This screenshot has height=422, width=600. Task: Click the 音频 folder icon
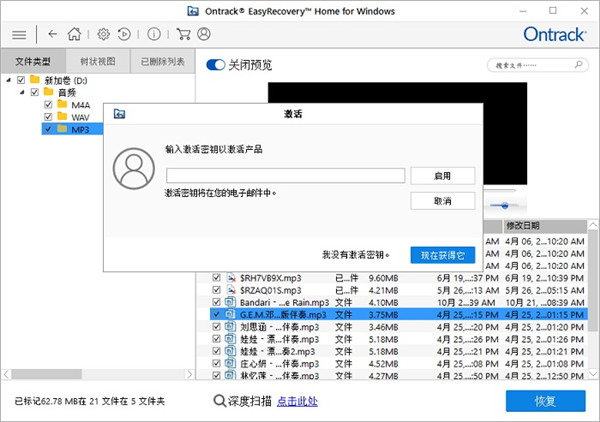49,92
